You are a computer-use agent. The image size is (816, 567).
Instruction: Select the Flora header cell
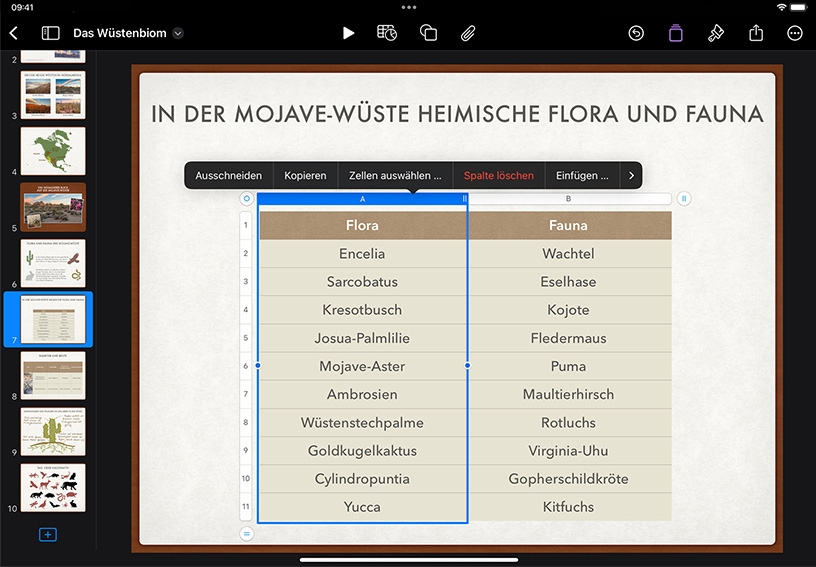pos(363,225)
